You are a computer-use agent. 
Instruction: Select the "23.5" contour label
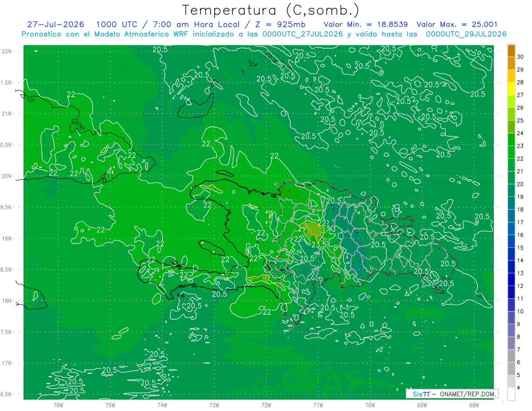point(319,245)
